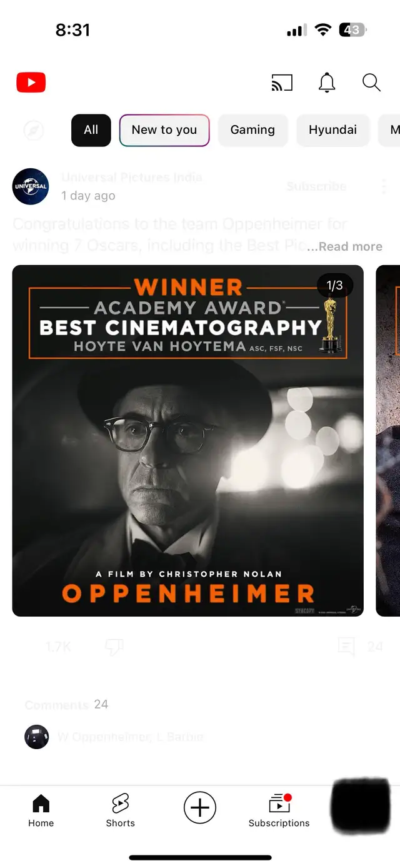Select the New to you chip
The width and height of the screenshot is (400, 868).
164,130
